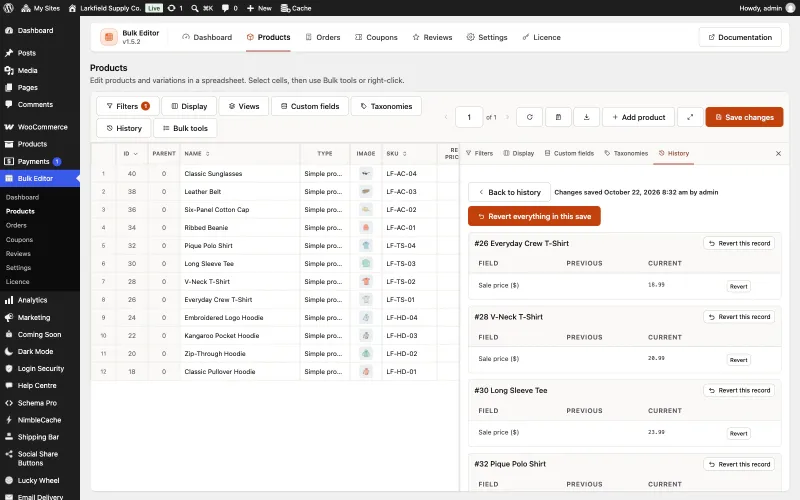800x500 pixels.
Task: Click Add product button
Action: pos(638,117)
